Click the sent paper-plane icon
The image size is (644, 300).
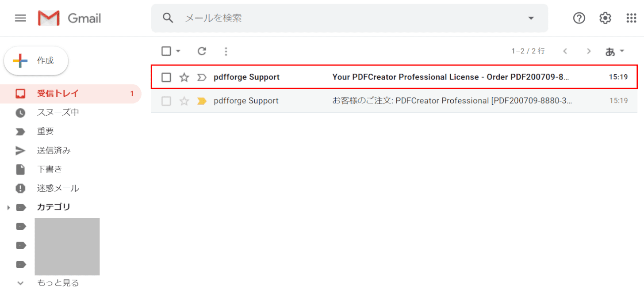pos(20,151)
